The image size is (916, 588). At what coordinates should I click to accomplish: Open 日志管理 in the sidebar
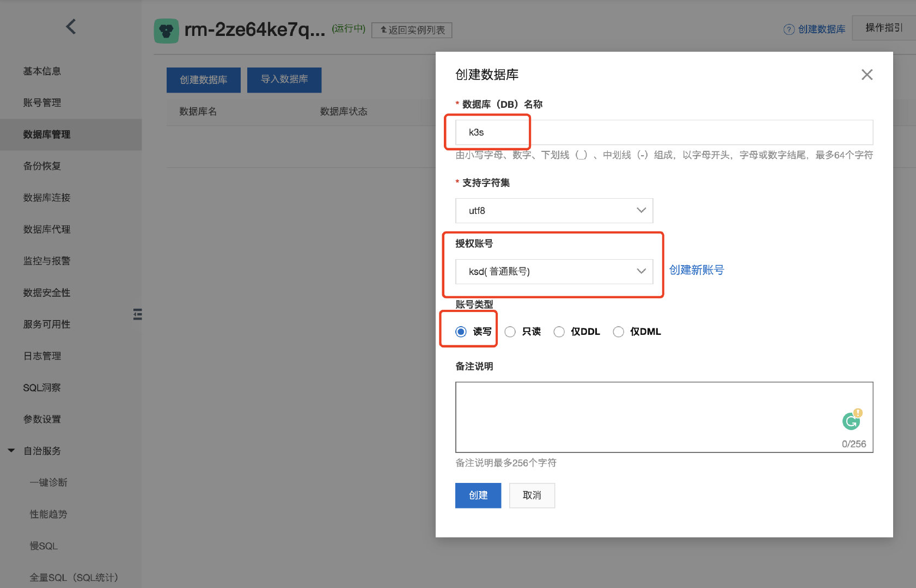tap(42, 356)
